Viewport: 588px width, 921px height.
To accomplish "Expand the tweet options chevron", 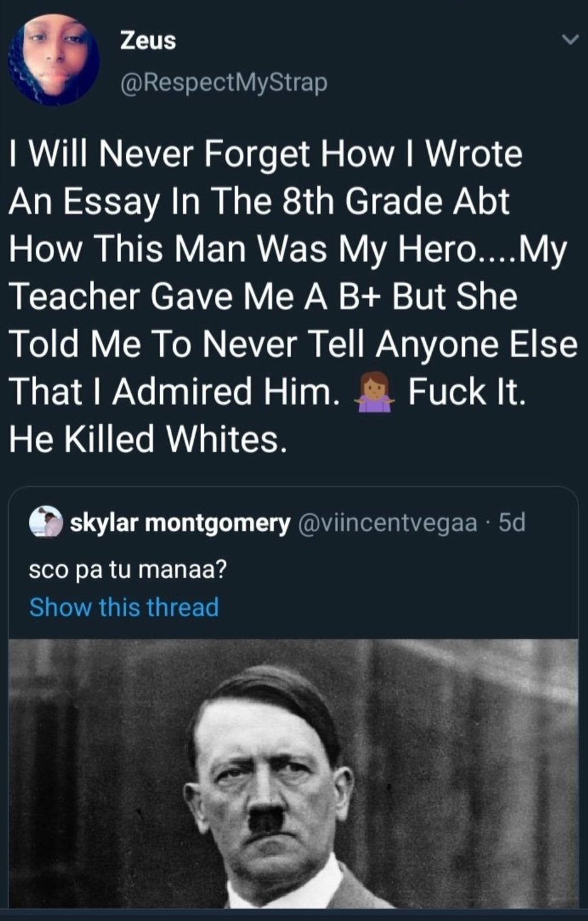I will point(569,40).
